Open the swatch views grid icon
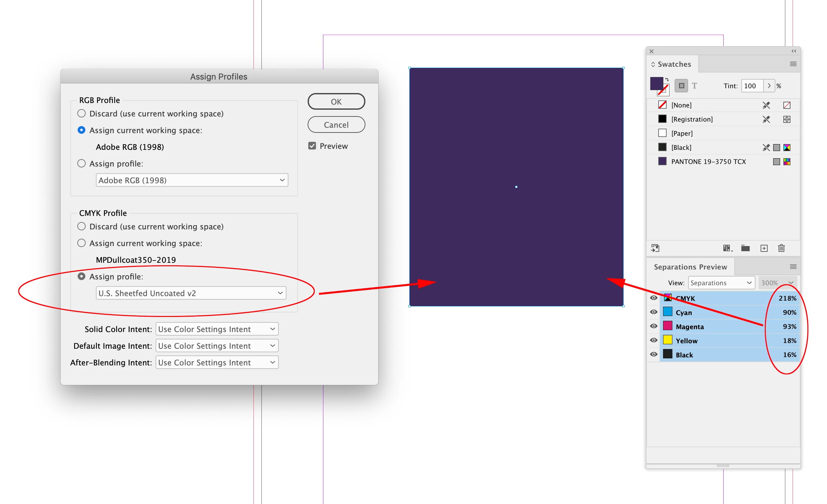Screen dimensions: 827x504 coord(727,248)
